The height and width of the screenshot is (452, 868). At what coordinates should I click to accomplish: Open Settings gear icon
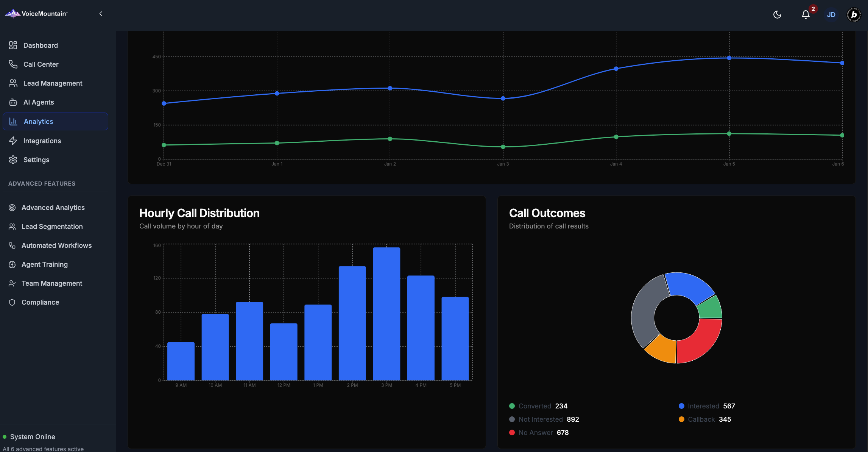(13, 160)
